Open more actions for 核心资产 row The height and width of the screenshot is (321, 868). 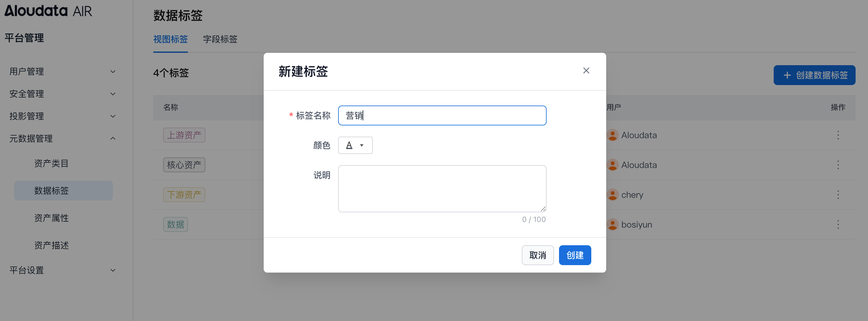pyautogui.click(x=838, y=165)
